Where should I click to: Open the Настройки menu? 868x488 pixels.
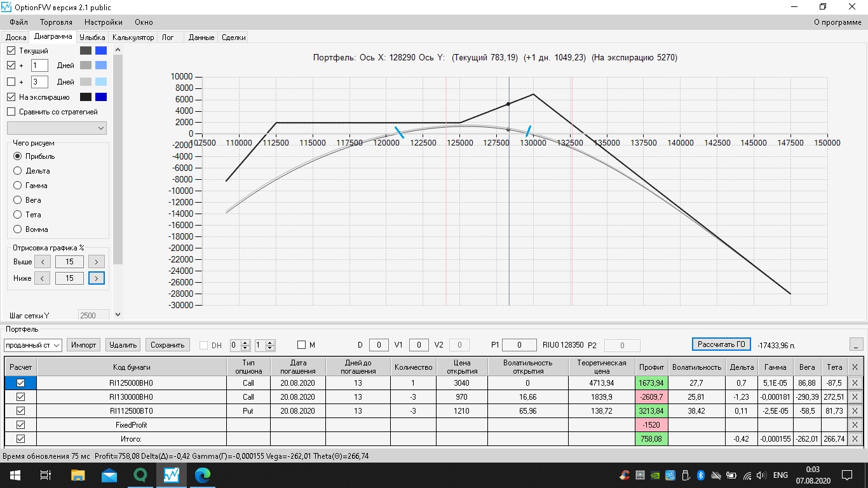tap(104, 22)
